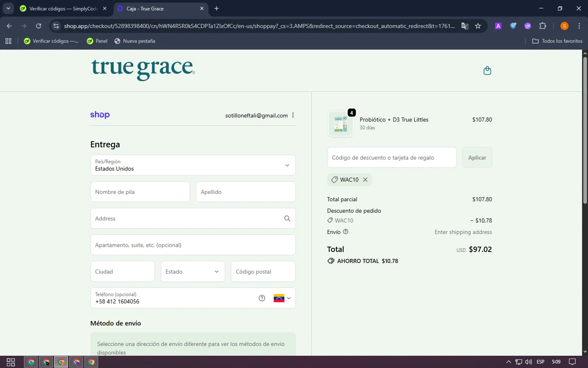Show hidden system tray icons
588x368 pixels.
508,362
